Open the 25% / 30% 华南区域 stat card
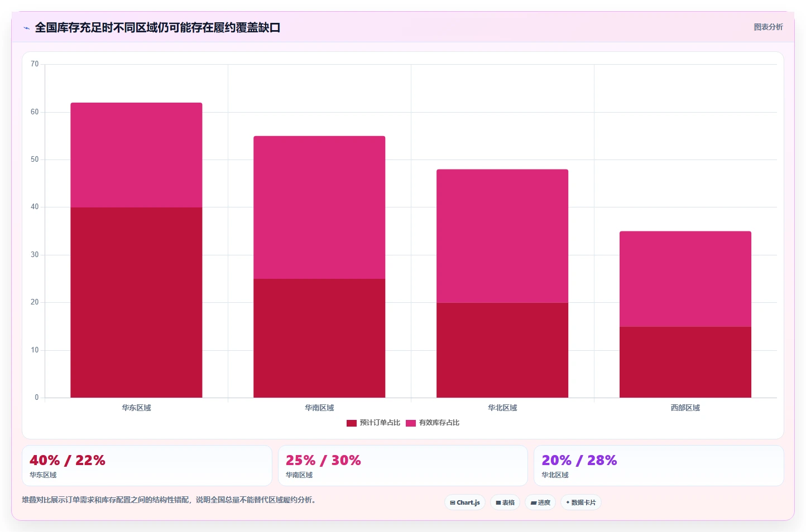 pyautogui.click(x=403, y=466)
